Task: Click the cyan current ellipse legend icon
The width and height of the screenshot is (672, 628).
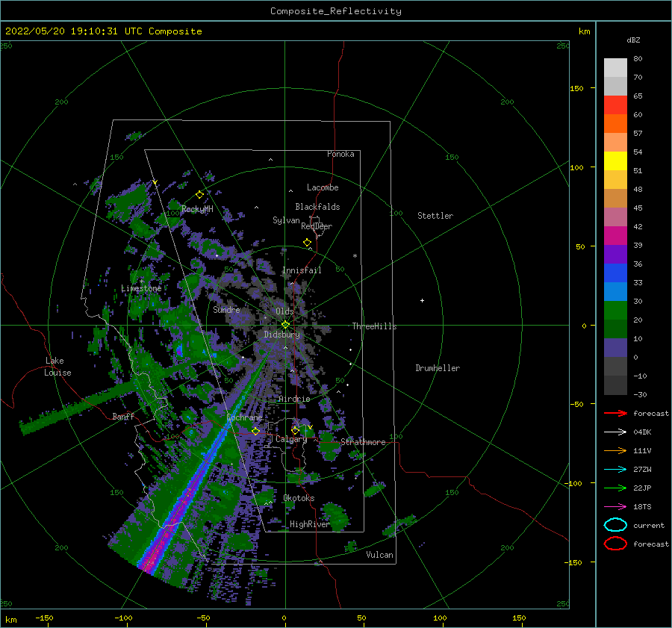Action: [x=615, y=525]
